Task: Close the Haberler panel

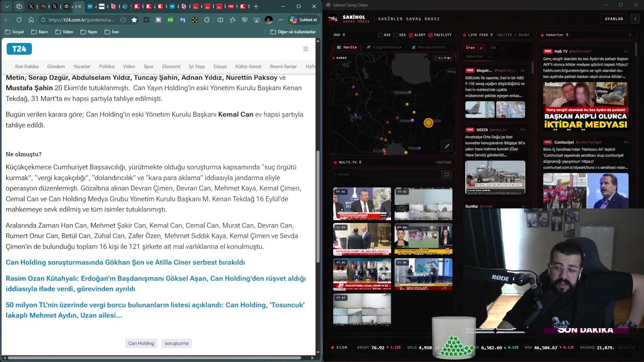Action: 630,35
